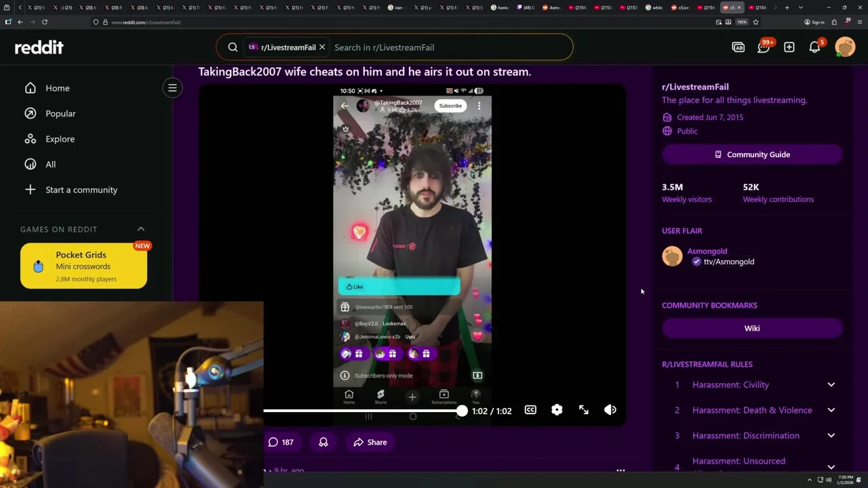This screenshot has width=868, height=488.
Task: Click the 'Public' community type label
Action: (x=687, y=131)
